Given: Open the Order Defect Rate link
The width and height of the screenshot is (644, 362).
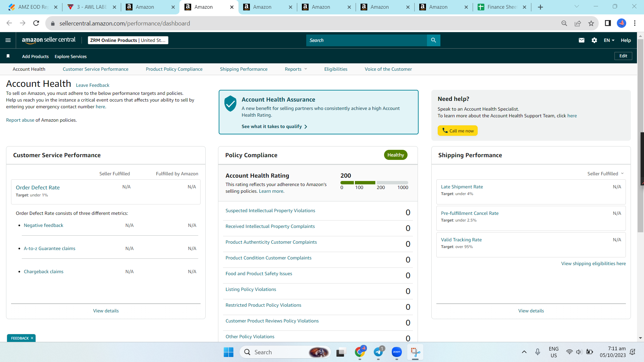Looking at the screenshot, I should click(38, 187).
